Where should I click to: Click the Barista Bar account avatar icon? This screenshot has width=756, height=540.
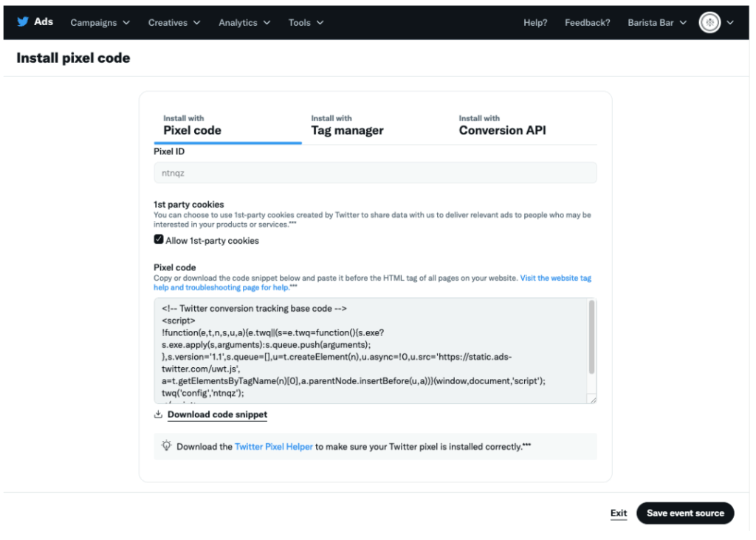[x=709, y=23]
